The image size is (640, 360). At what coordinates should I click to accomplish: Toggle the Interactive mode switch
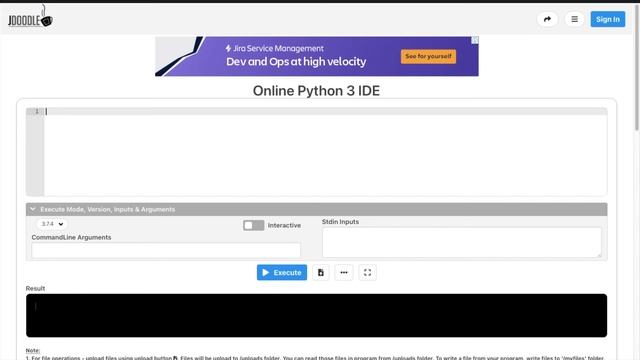click(x=253, y=225)
